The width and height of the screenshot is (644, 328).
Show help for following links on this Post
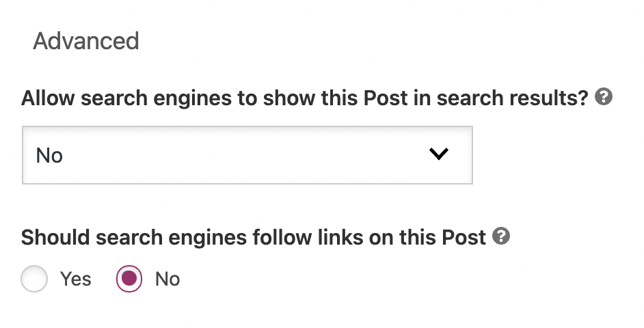tap(501, 236)
